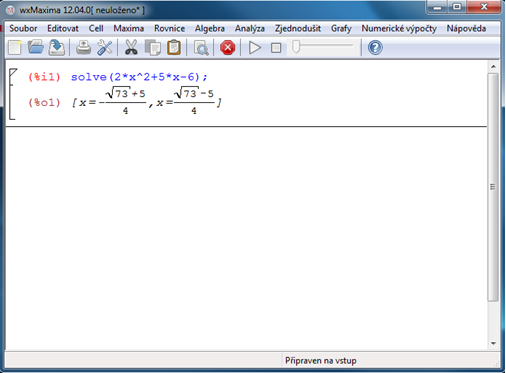Cut selection with scissors icon
The height and width of the screenshot is (373, 506).
click(x=131, y=47)
